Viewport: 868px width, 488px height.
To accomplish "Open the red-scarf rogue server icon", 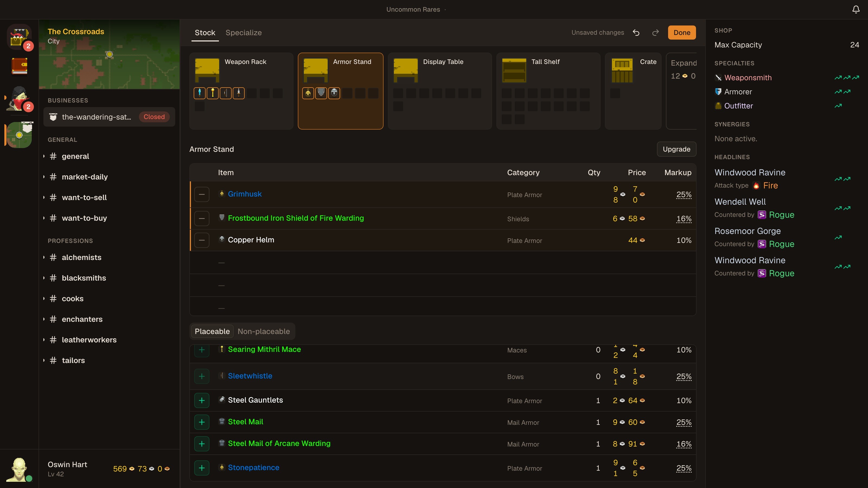I will [x=19, y=98].
